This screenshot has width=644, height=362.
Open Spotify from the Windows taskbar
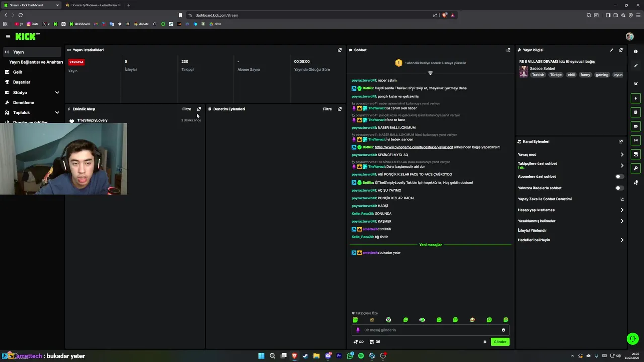[x=361, y=356]
